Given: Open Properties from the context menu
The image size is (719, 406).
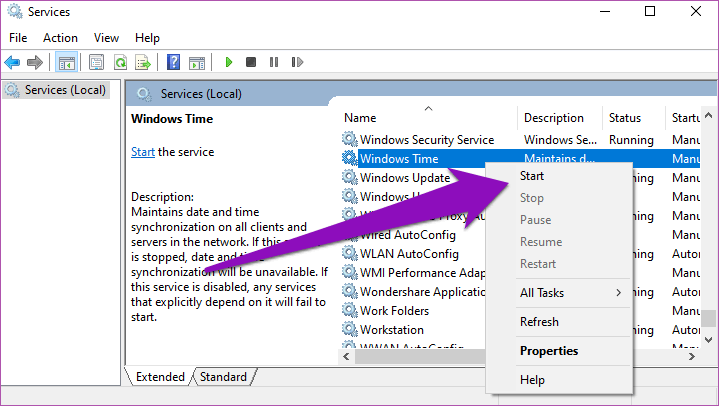Looking at the screenshot, I should click(559, 351).
